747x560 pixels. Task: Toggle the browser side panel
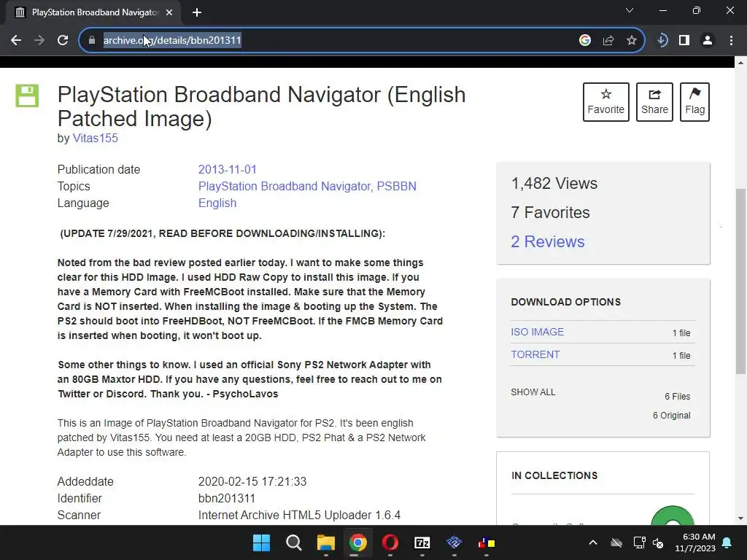684,41
